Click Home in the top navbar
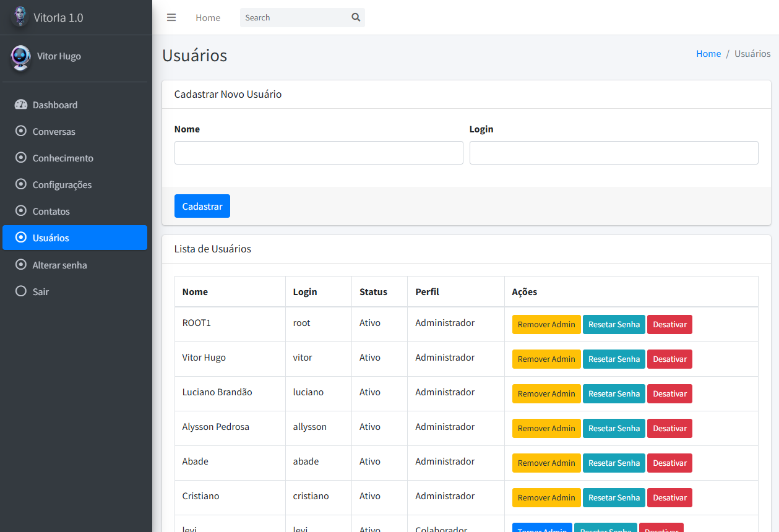The image size is (779, 532). [208, 18]
